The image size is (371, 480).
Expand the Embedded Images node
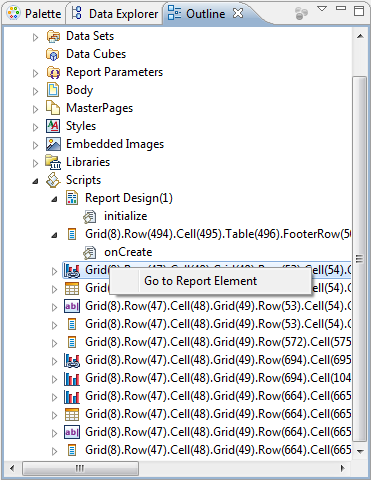pyautogui.click(x=35, y=145)
